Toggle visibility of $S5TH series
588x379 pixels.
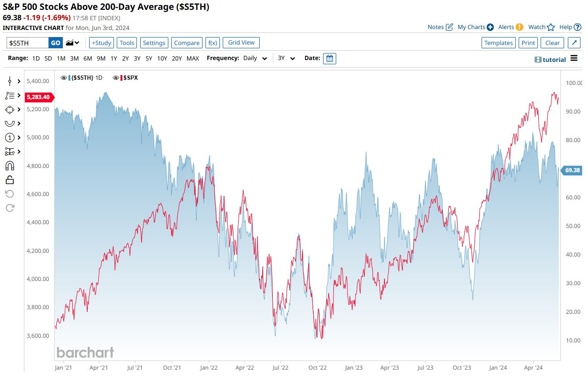[x=64, y=78]
